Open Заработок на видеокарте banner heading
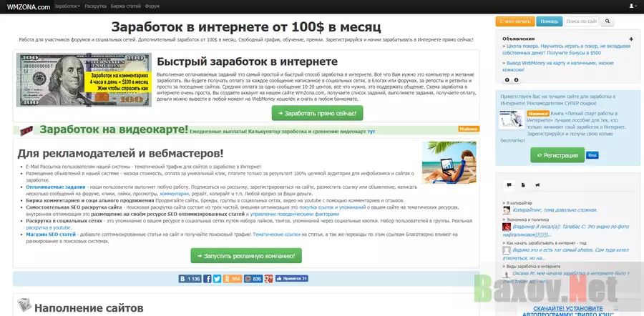This screenshot has width=644, height=316. [x=114, y=129]
